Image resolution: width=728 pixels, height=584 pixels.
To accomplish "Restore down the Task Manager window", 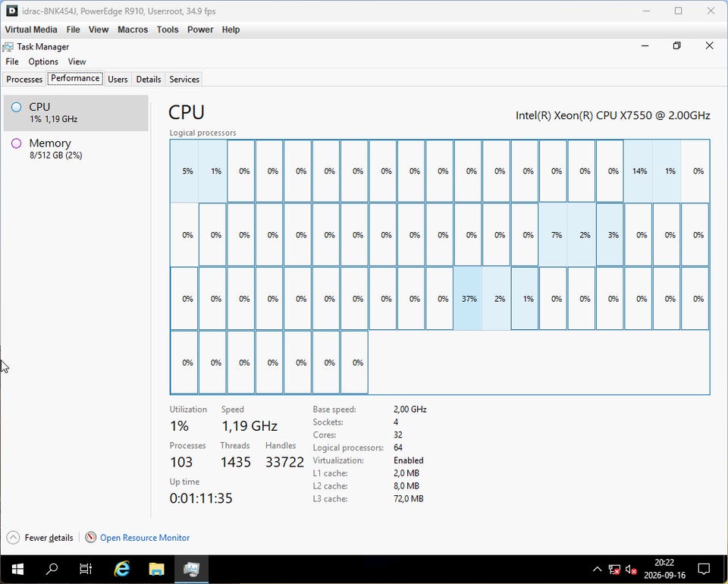I will [x=677, y=46].
